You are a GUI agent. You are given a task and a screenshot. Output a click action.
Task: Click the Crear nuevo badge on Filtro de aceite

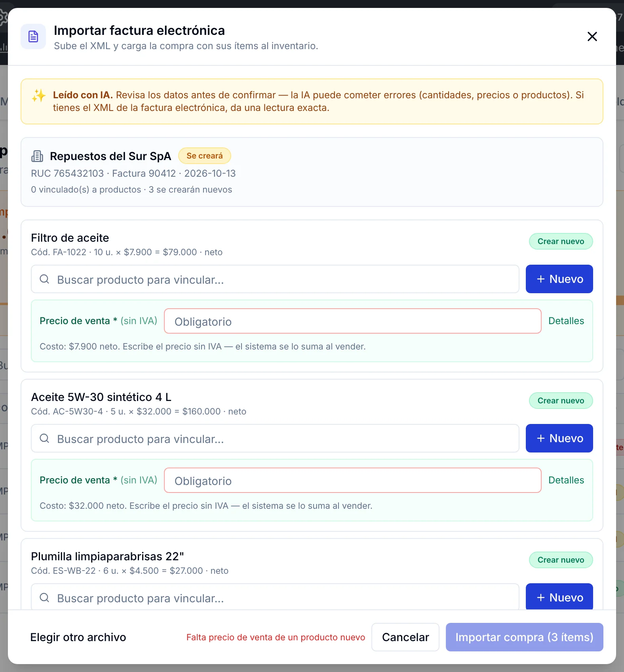pyautogui.click(x=561, y=241)
